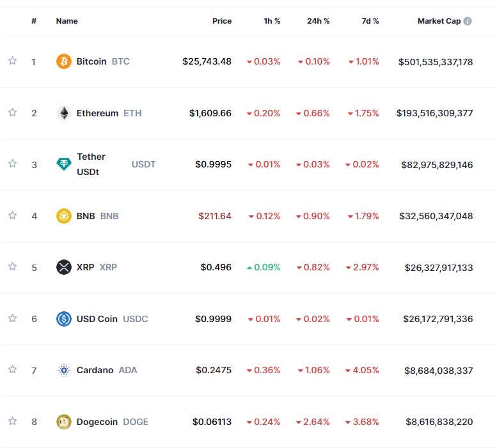Click the BNB coin logo icon
This screenshot has height=448, width=497.
coord(64,216)
